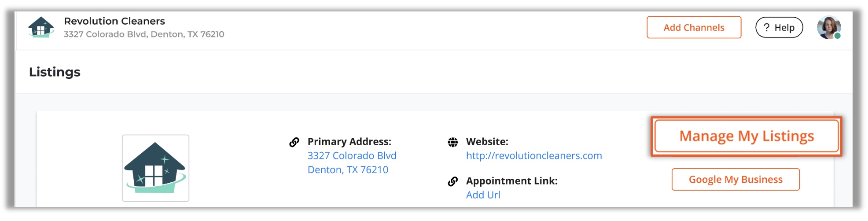Click the question mark icon in Help
Image resolution: width=868 pixels, height=221 pixels.
click(x=766, y=27)
